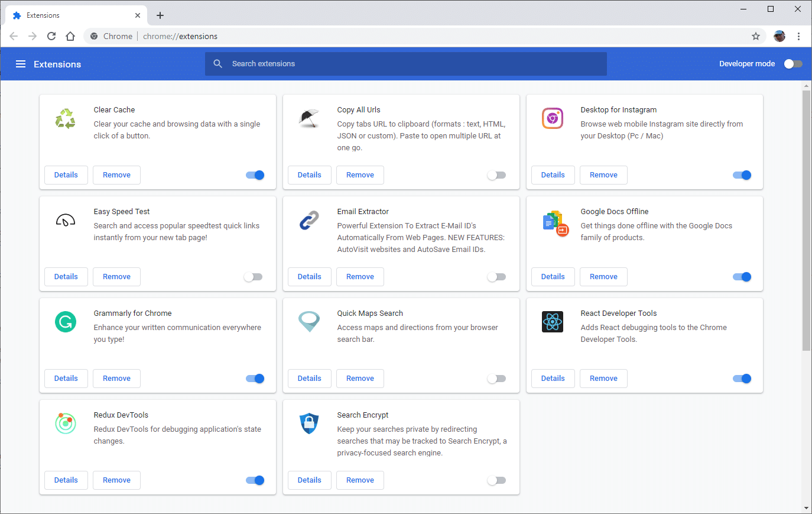Open the Chrome customize menu
The height and width of the screenshot is (514, 812).
(799, 36)
